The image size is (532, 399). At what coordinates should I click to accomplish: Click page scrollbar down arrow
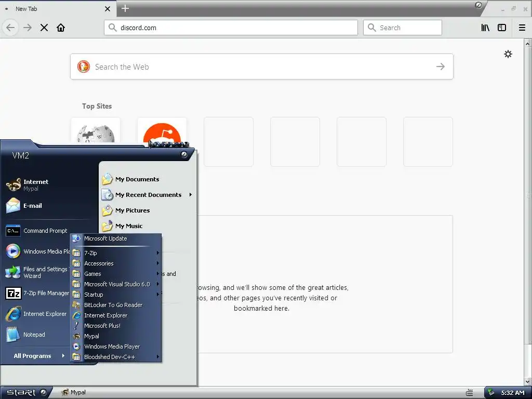tap(528, 381)
